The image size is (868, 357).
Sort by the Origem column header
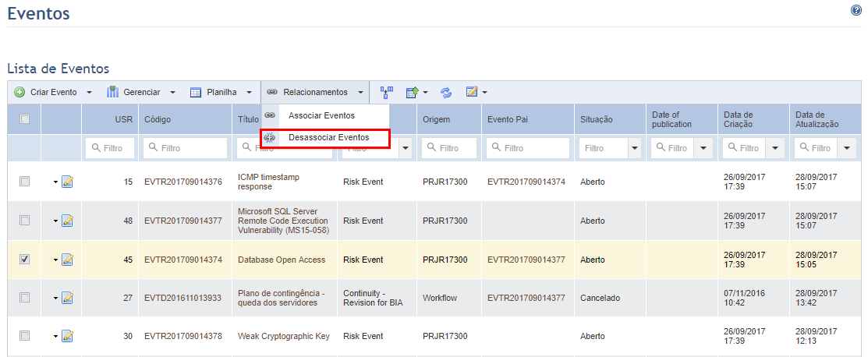pyautogui.click(x=436, y=119)
